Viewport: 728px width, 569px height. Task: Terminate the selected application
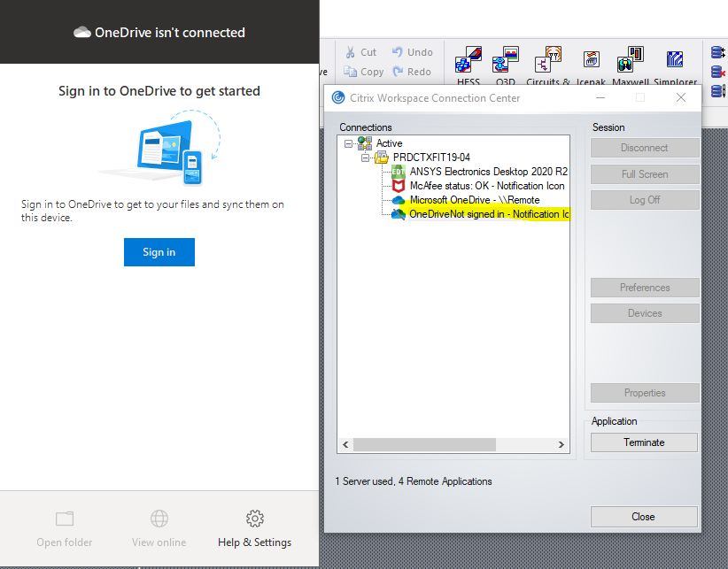[x=644, y=442]
